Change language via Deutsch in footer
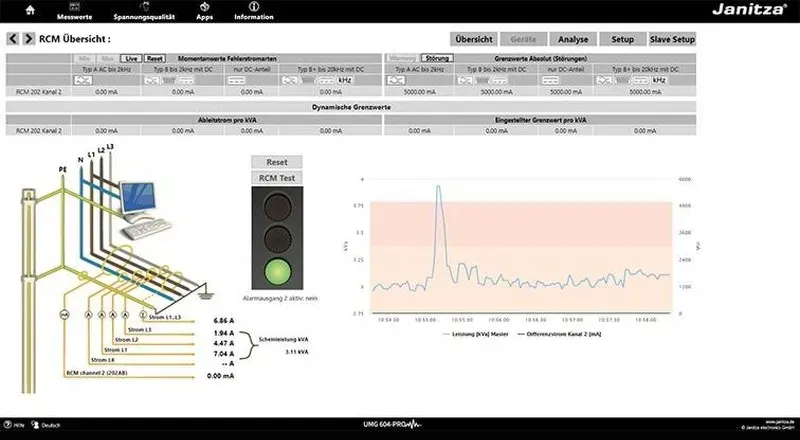Viewport: 800px width, 440px height. (46, 425)
